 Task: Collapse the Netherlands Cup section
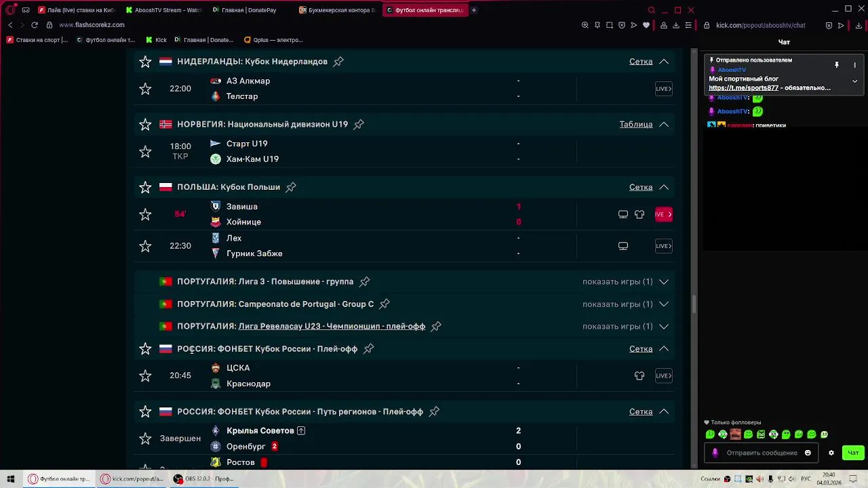(664, 62)
